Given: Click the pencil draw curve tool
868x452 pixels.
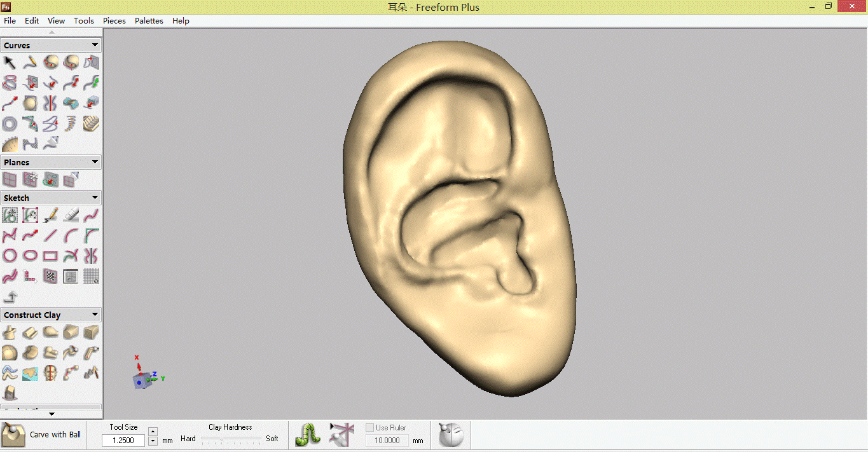Looking at the screenshot, I should click(x=30, y=62).
